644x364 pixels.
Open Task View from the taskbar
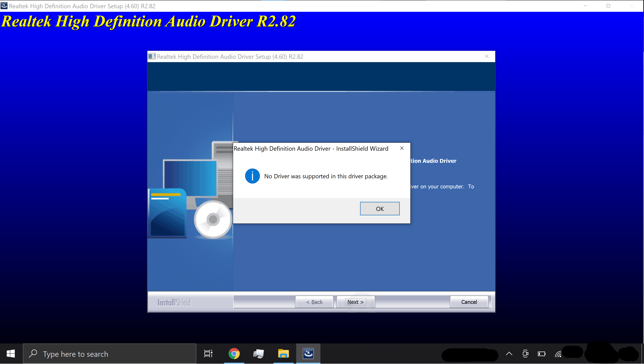point(208,354)
